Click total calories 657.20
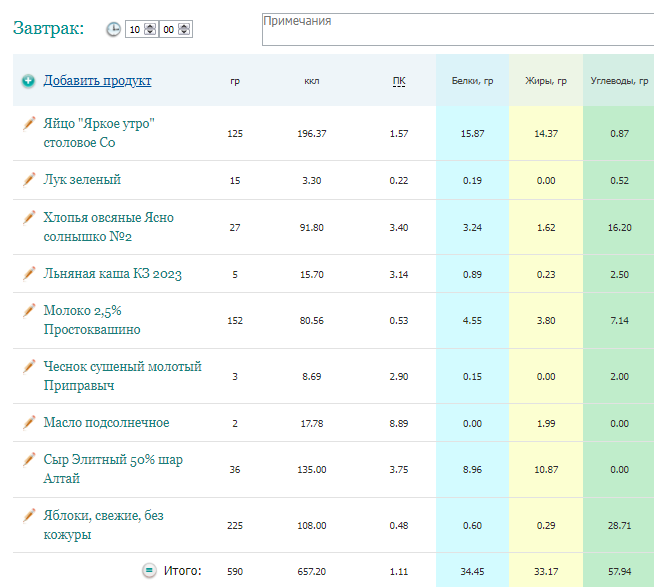Viewport: 654px width, 587px height. point(312,572)
